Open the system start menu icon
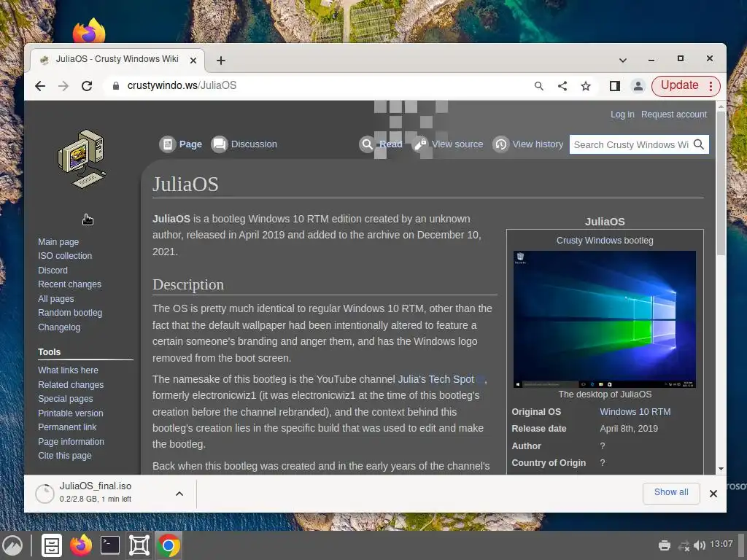This screenshot has width=747, height=560. pos(13,545)
